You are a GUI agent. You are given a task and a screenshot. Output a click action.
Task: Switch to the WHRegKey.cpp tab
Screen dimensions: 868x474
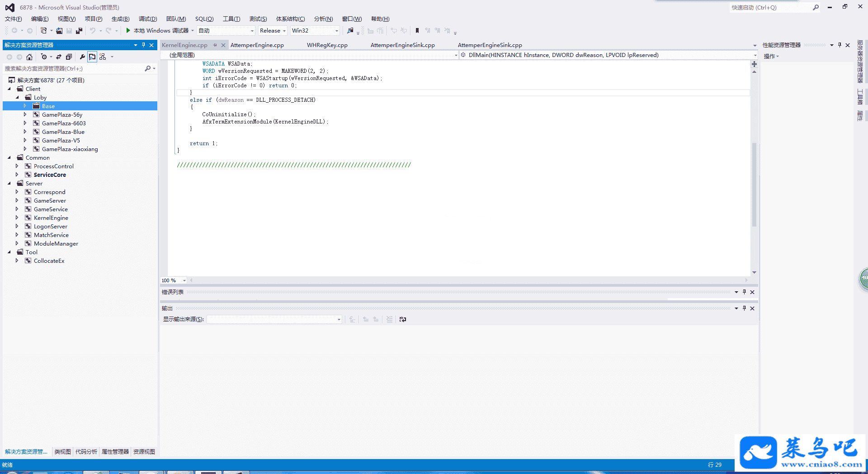point(327,45)
